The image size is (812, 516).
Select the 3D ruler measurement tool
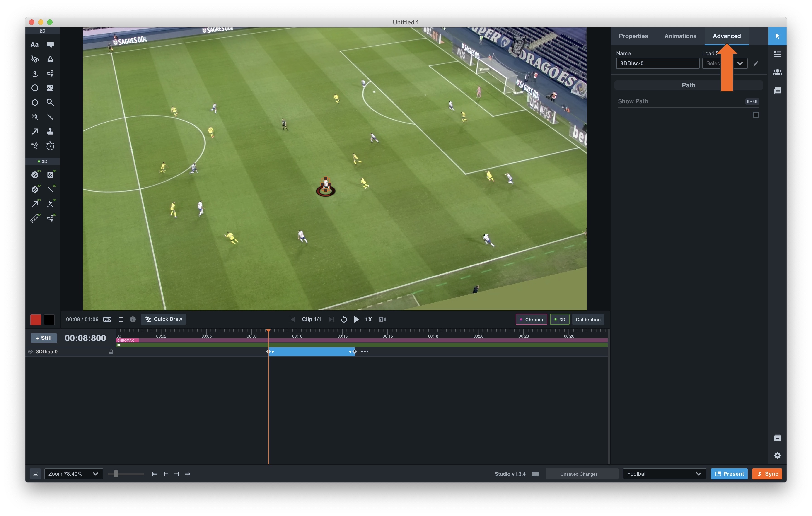35,218
